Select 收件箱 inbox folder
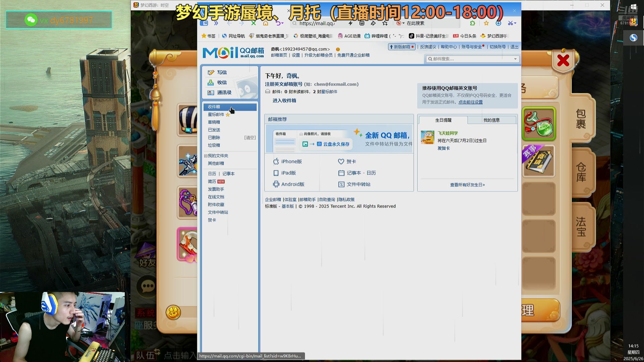The height and width of the screenshot is (362, 644). (230, 107)
